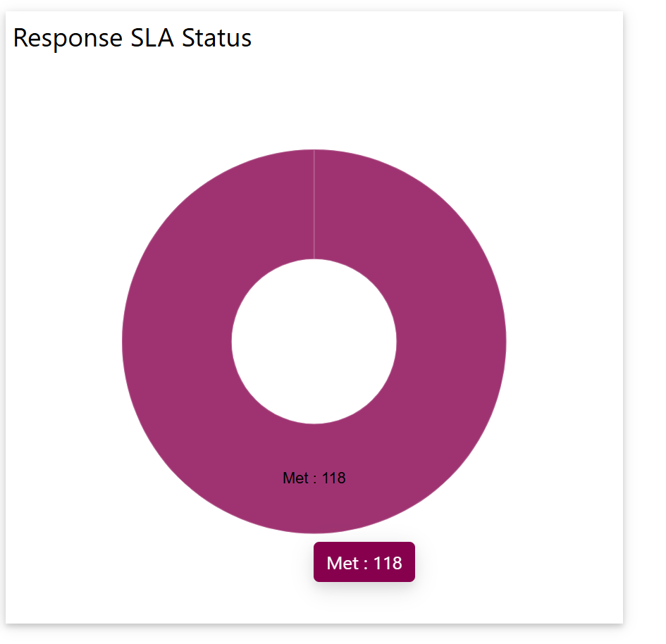Click the number 118 in the chart label
Screen dimensions: 666x644
pyautogui.click(x=333, y=478)
